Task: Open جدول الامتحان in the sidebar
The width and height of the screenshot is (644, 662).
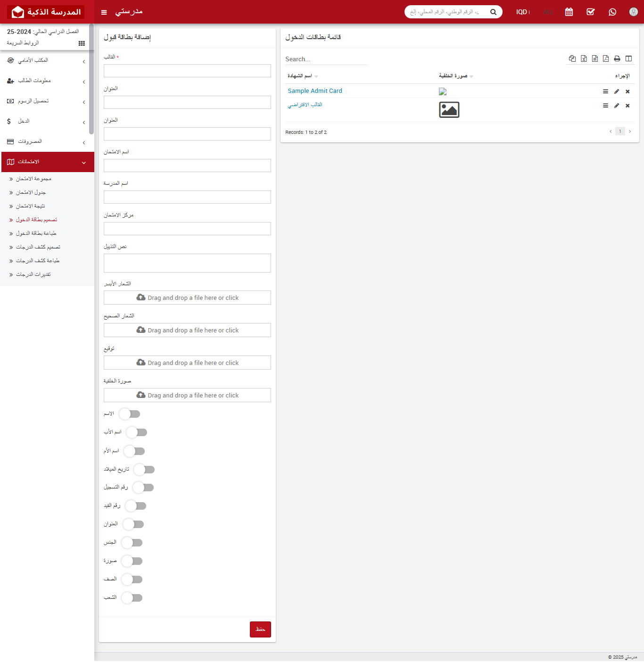Action: coord(31,192)
